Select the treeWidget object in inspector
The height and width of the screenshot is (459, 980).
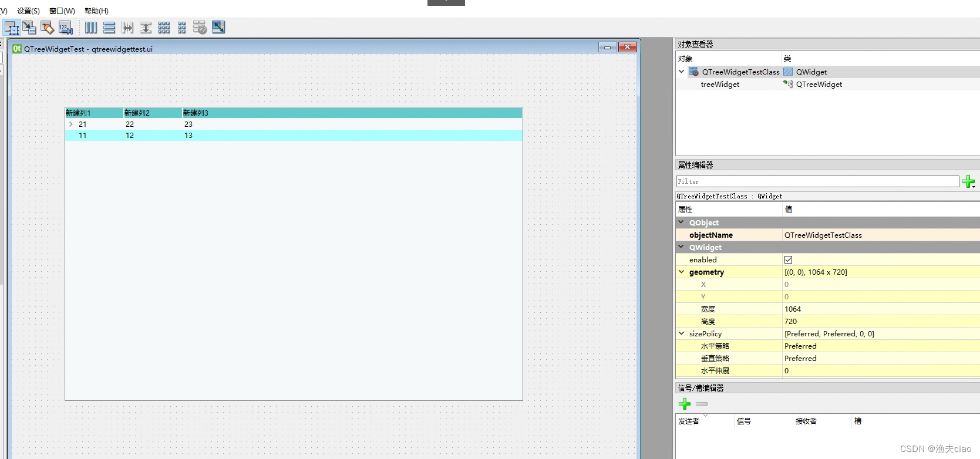coord(720,84)
